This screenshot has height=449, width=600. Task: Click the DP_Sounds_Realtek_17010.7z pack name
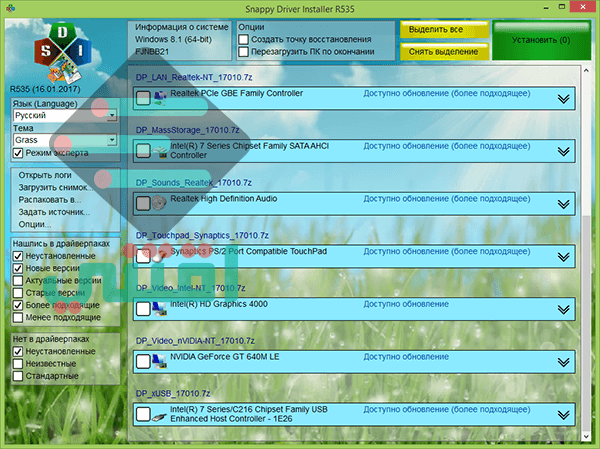(194, 183)
